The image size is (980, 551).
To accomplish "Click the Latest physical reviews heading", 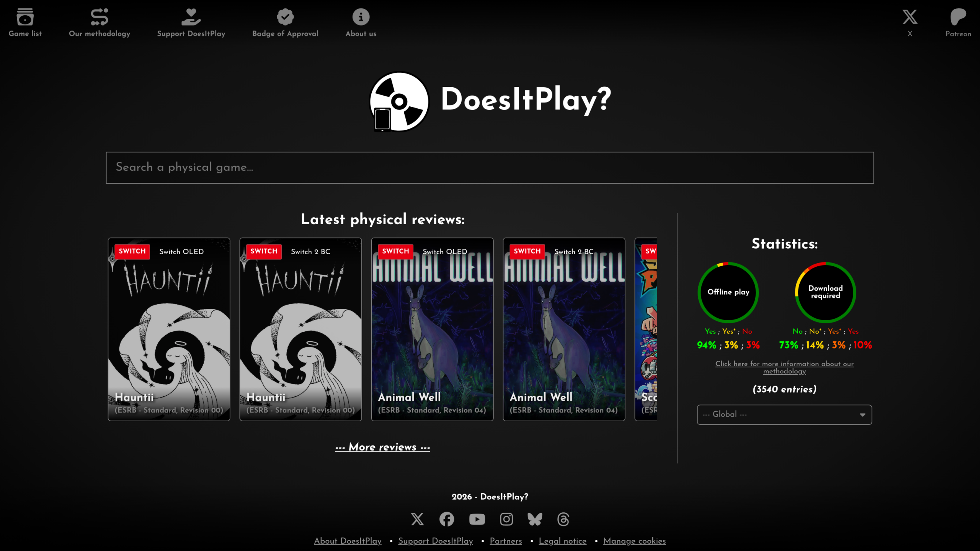I will 382,220.
